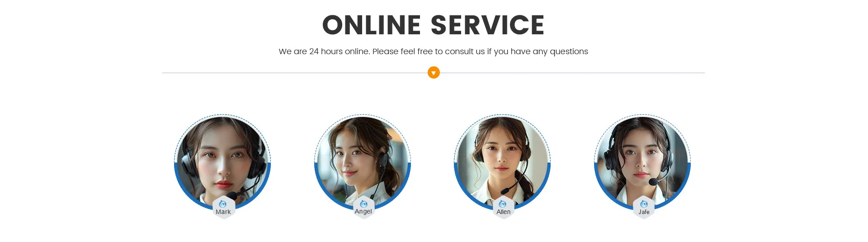
Task: Click Allen's agent portrait photo
Action: click(x=502, y=160)
